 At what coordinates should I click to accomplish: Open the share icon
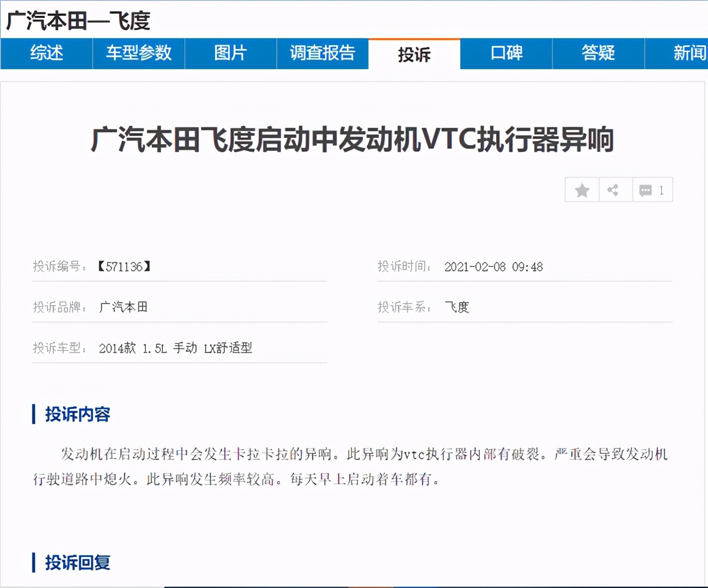[615, 189]
